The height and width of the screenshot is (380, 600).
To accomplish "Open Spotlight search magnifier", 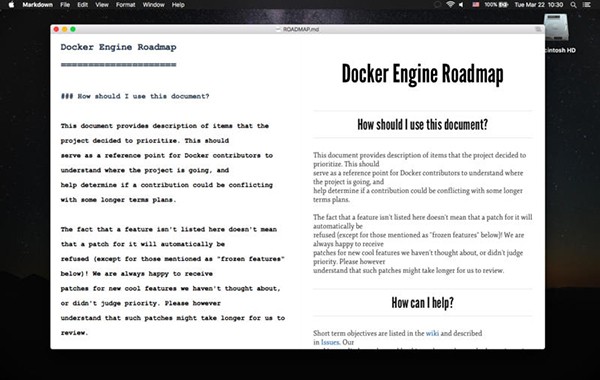I will (x=573, y=5).
